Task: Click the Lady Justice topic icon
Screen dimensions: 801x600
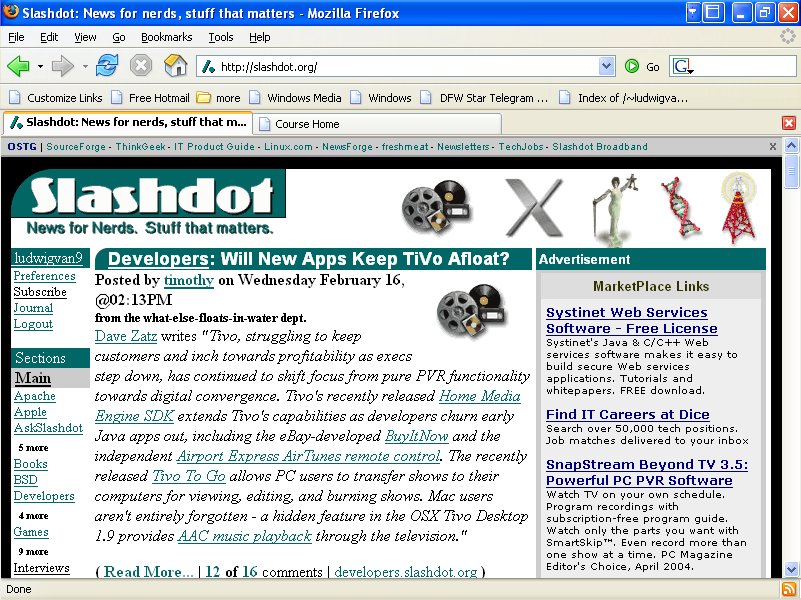Action: (614, 208)
